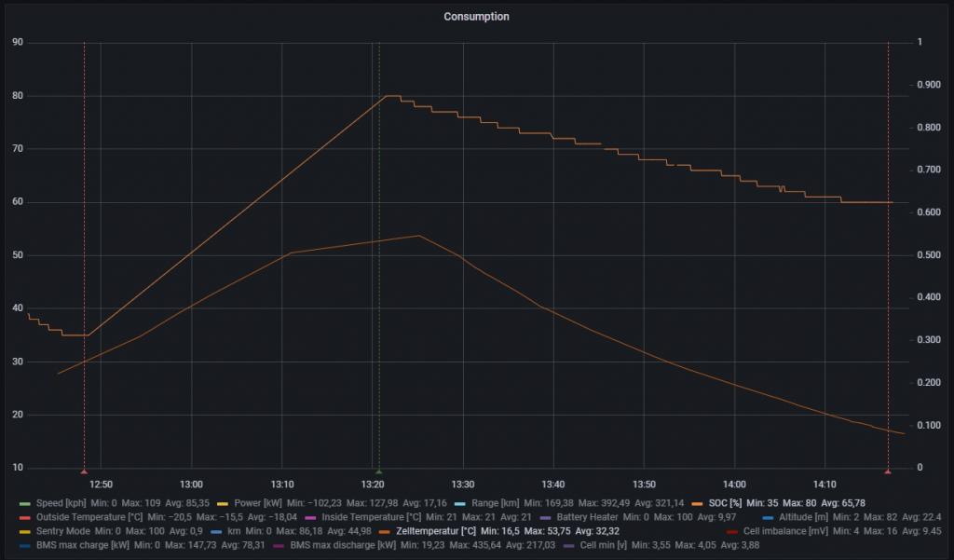Open color picker for Altitude blue swatch
The width and height of the screenshot is (954, 560).
point(768,518)
